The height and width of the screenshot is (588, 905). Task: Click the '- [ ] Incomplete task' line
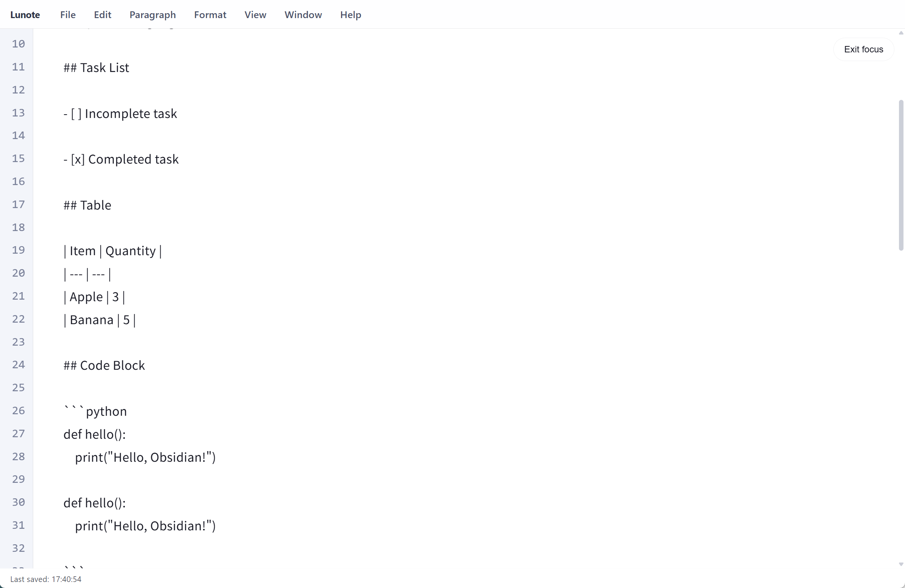point(120,113)
